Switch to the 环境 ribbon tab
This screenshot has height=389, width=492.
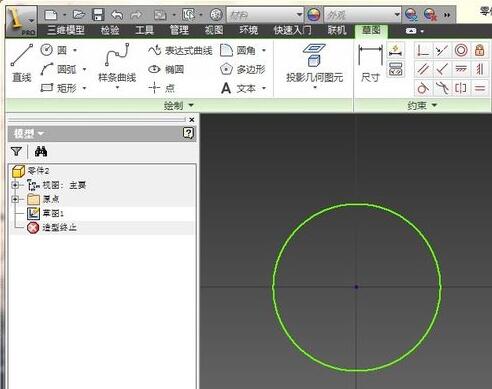[x=249, y=30]
